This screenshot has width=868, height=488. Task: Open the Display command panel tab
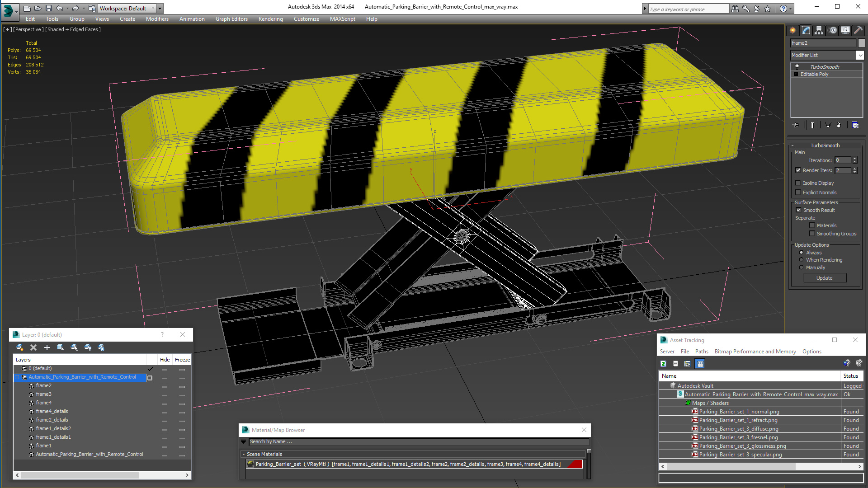(x=845, y=30)
